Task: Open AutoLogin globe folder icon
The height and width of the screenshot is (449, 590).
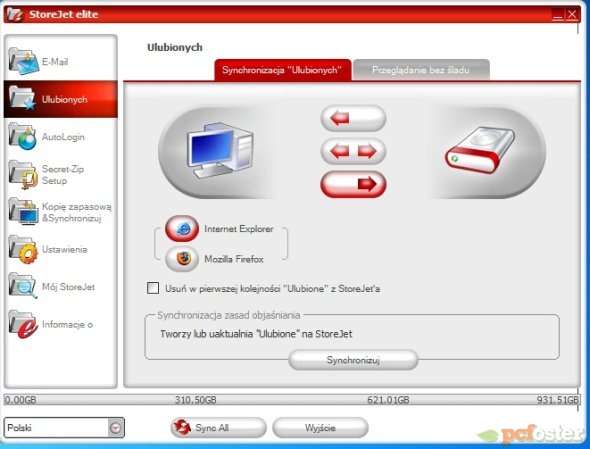Action: [x=23, y=136]
